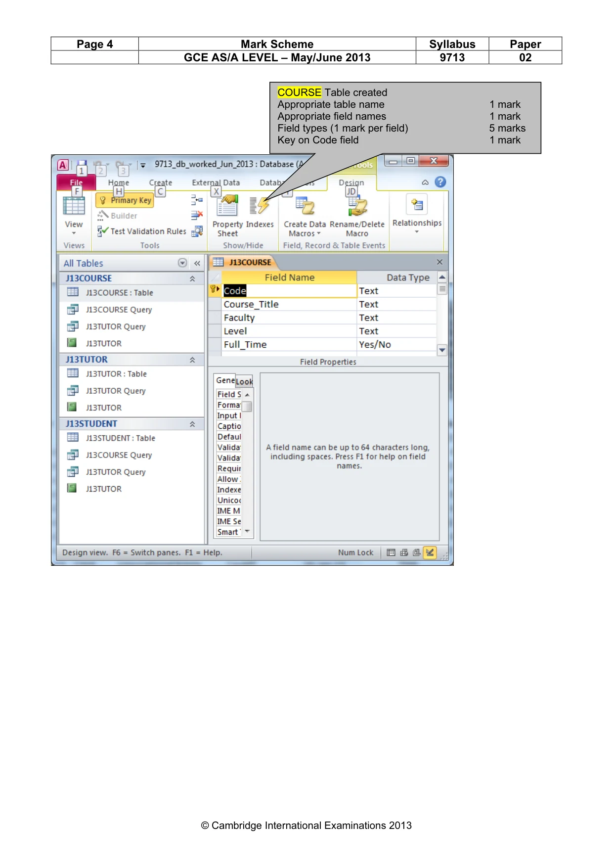The height and width of the screenshot is (868, 613).
Task: Switch to the Lookup field properties tab
Action: (x=244, y=381)
